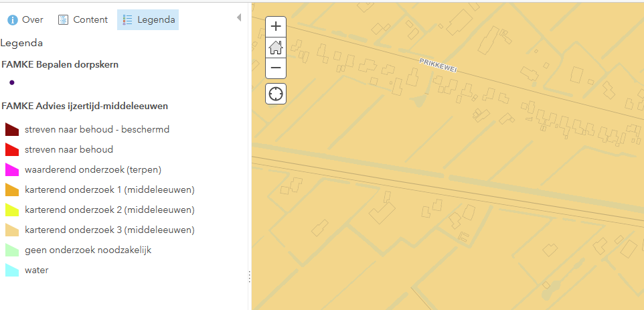644x310 pixels.
Task: Click 'karterend onderzoek 2 (middeleeuwen)' label
Action: [x=110, y=210]
